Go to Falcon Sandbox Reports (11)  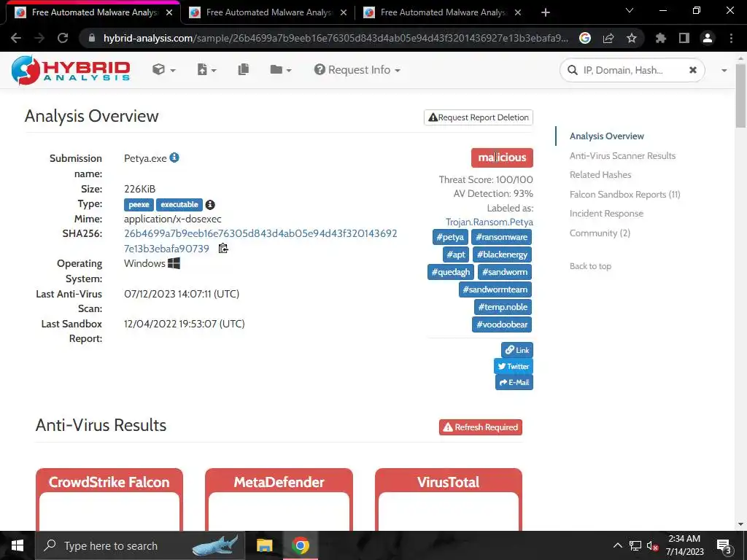[x=624, y=194]
